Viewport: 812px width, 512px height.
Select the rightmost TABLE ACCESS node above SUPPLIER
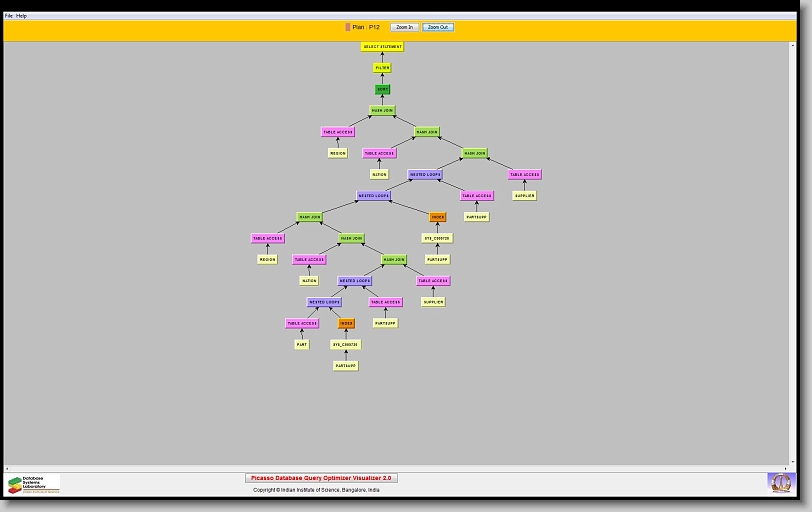[524, 174]
